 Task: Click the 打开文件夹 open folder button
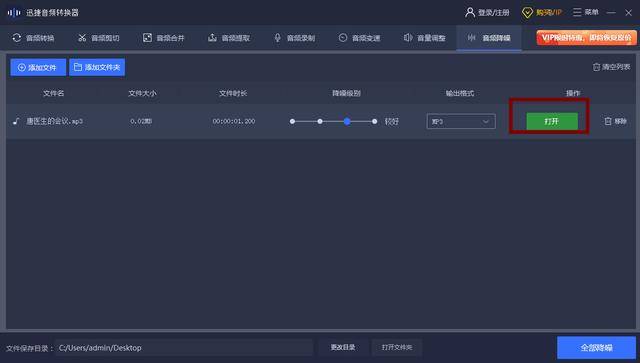pyautogui.click(x=397, y=347)
